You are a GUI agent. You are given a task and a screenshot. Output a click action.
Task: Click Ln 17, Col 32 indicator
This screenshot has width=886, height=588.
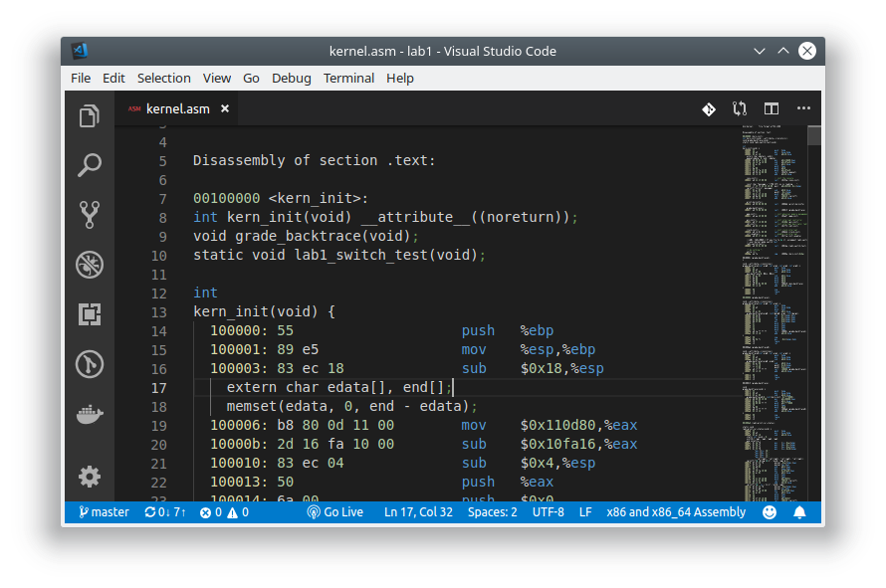coord(418,512)
